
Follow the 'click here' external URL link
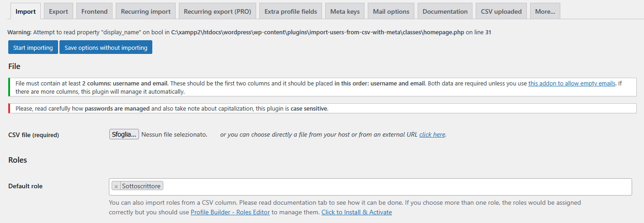coord(432,135)
